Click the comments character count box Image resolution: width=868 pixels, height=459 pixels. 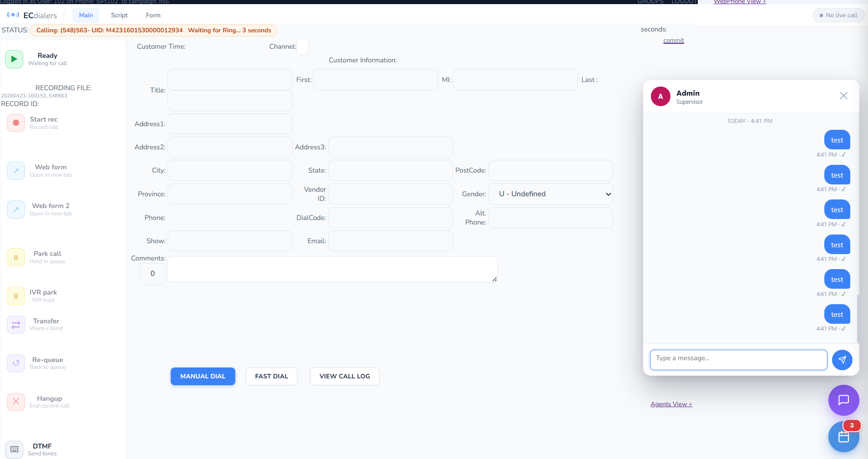point(152,274)
